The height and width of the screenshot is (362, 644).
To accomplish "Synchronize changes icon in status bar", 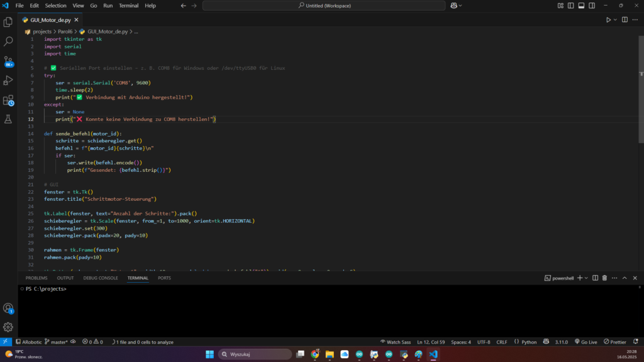I will [73, 342].
